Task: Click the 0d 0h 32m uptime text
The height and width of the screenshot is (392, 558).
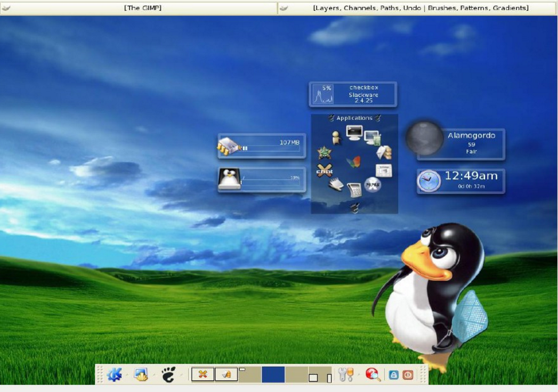Action: pos(471,186)
